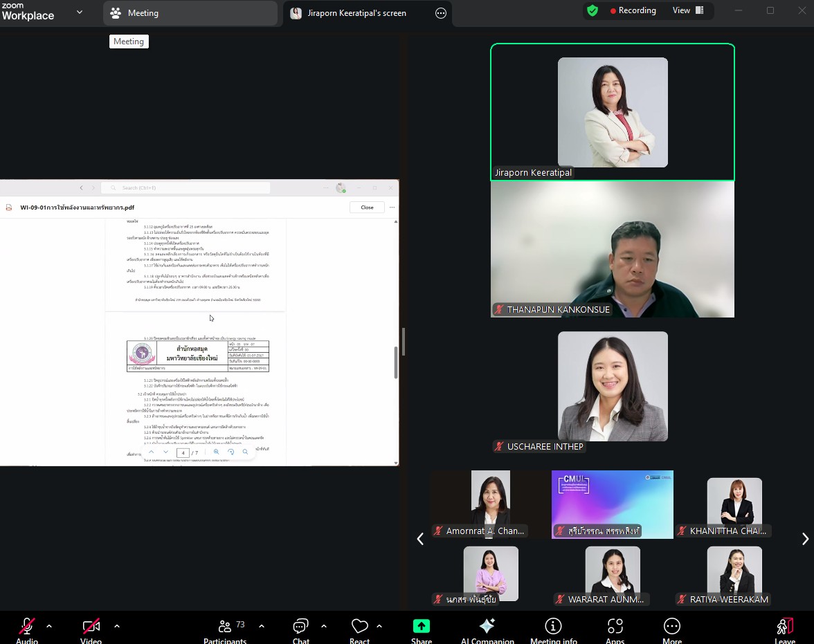This screenshot has width=814, height=644.
Task: Select Jiraporn Keeratipal's screen tab
Action: click(356, 13)
